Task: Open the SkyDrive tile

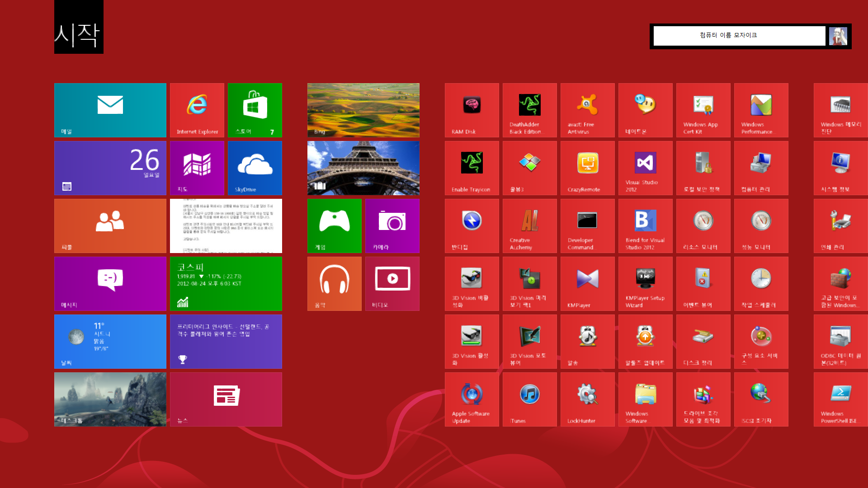Action: [x=255, y=168]
